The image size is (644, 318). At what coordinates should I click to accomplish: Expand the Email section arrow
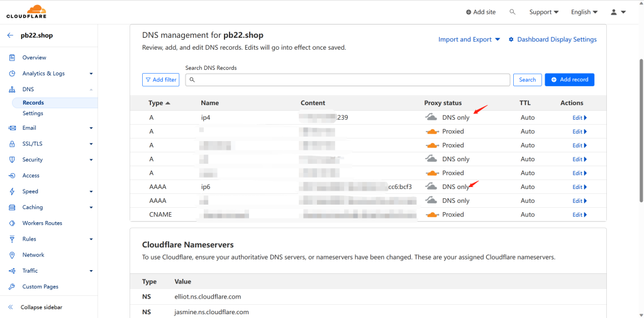[91, 128]
